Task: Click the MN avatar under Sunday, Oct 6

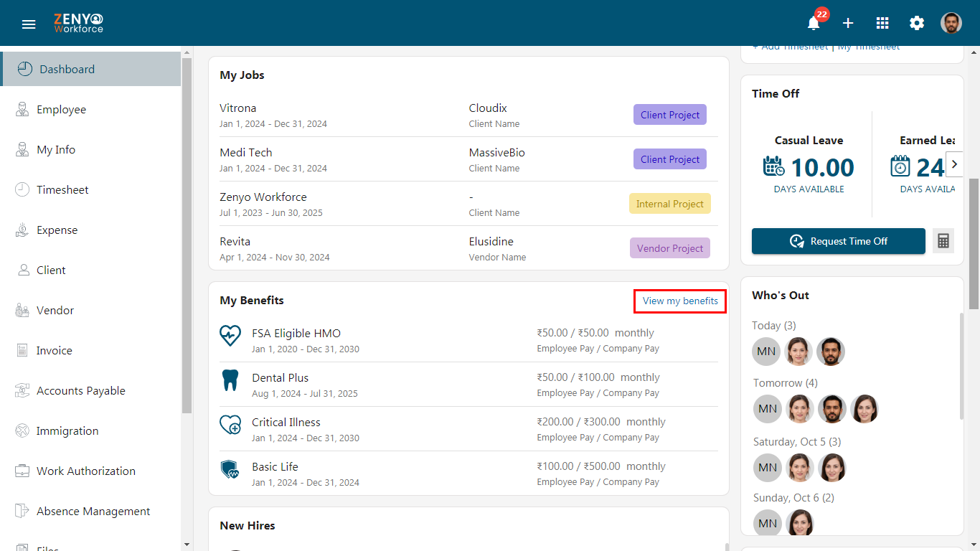Action: [768, 524]
